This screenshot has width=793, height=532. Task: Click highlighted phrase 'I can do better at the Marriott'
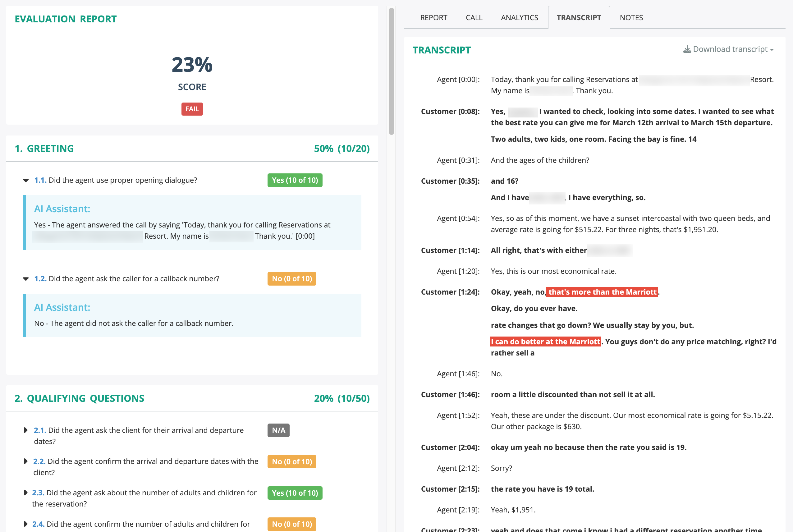pyautogui.click(x=545, y=342)
